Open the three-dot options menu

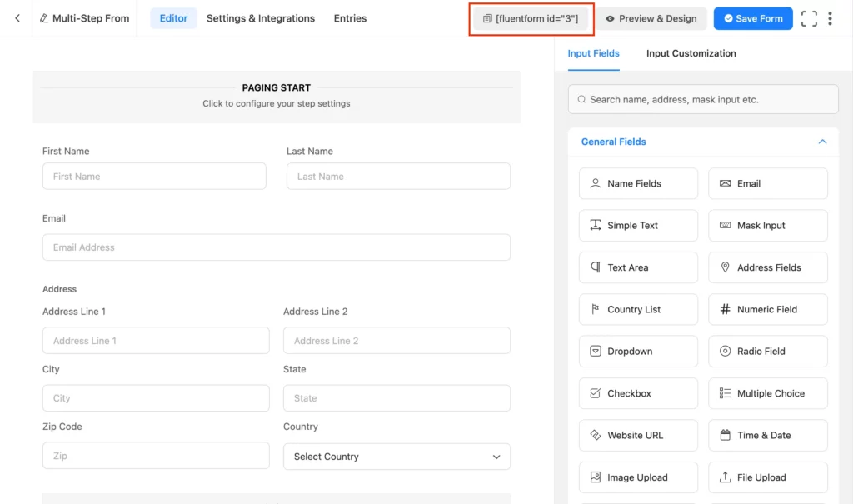[831, 17]
